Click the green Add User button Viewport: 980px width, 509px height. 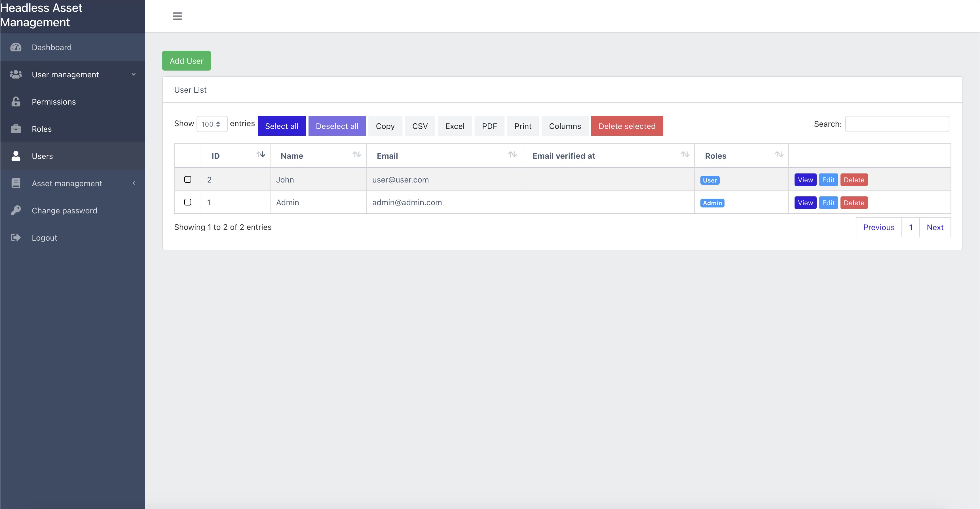186,61
